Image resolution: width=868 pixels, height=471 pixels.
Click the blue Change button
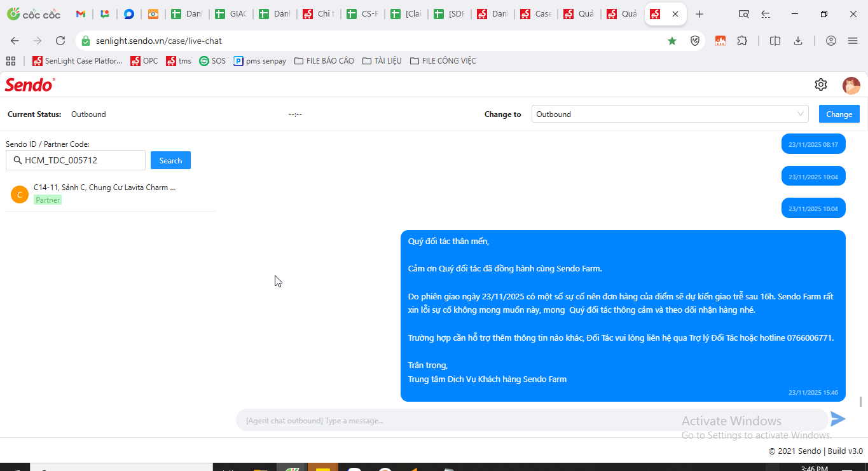[839, 114]
